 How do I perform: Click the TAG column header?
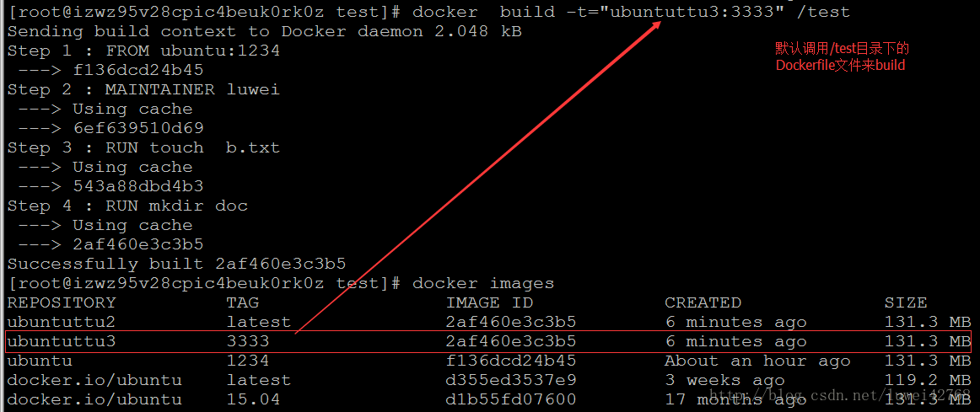pos(243,302)
